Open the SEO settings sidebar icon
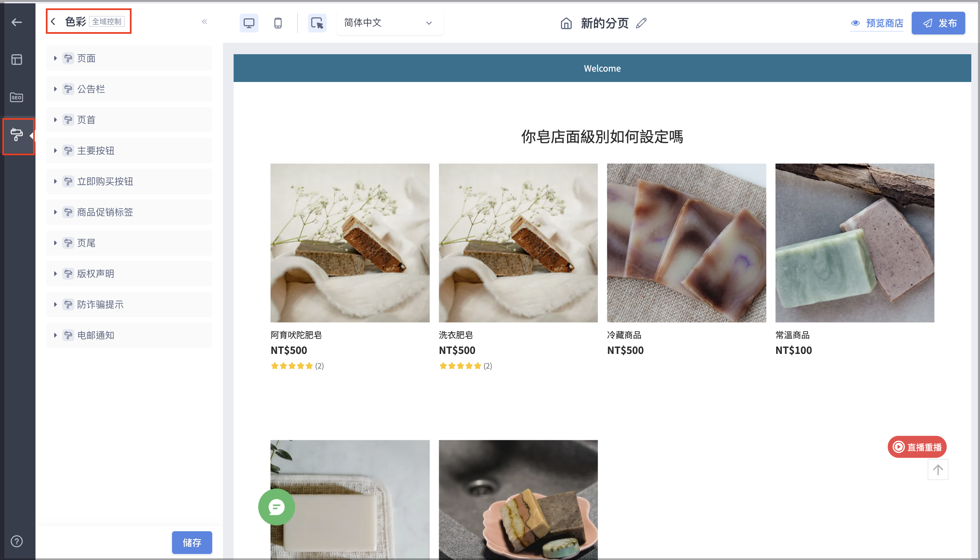 (x=16, y=97)
